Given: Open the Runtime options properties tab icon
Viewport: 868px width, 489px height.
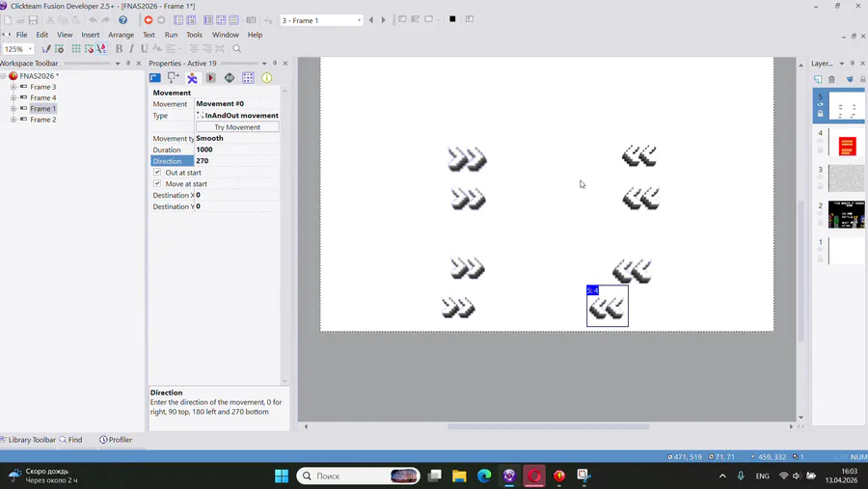Looking at the screenshot, I should coord(210,77).
